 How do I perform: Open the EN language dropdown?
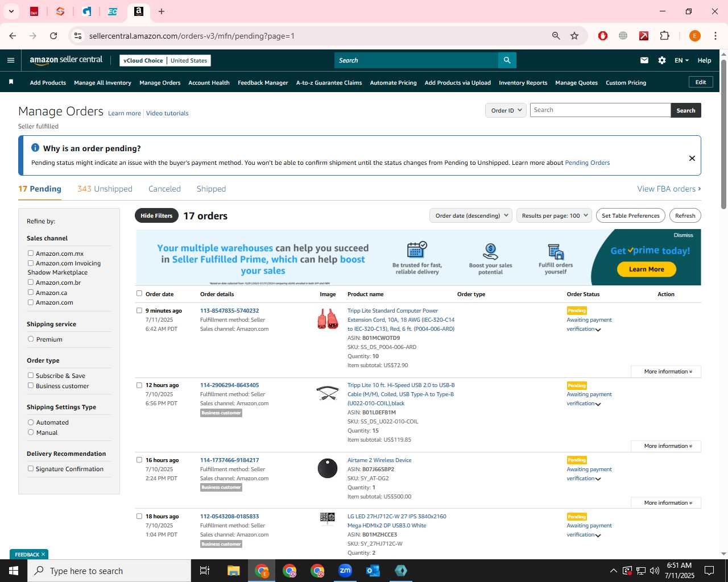(x=681, y=60)
